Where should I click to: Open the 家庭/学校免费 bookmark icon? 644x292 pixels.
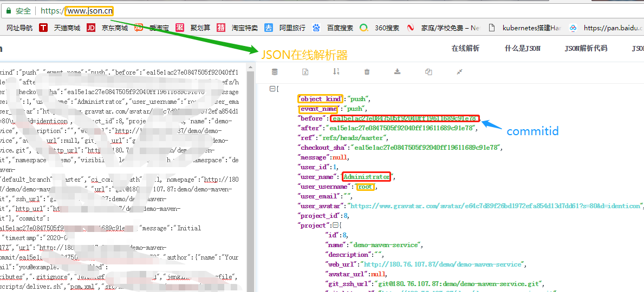(x=411, y=28)
